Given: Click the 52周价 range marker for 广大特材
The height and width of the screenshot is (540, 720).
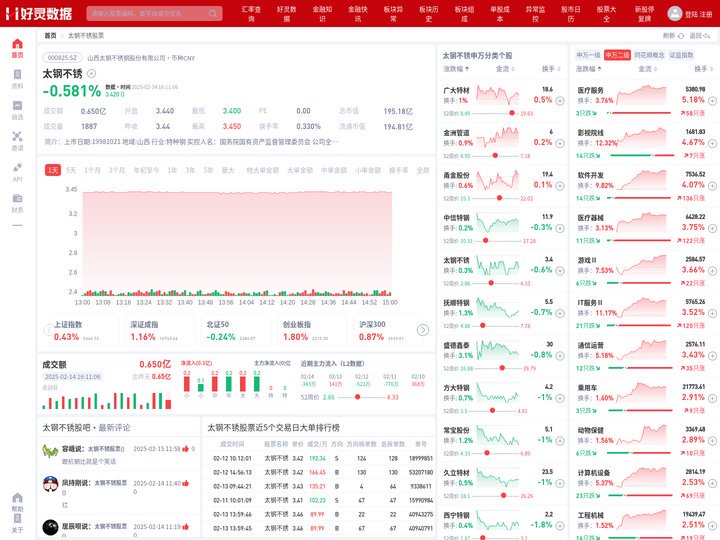Looking at the screenshot, I should click(512, 113).
